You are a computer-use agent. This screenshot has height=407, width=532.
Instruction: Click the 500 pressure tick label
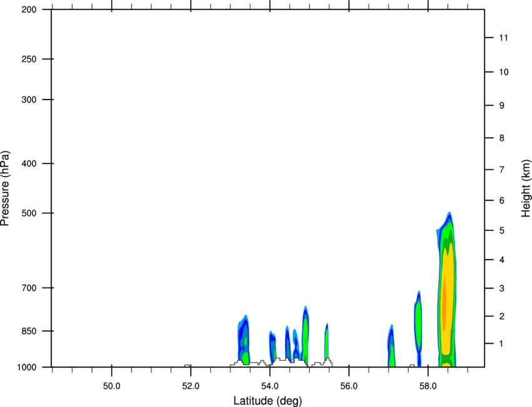coord(29,213)
